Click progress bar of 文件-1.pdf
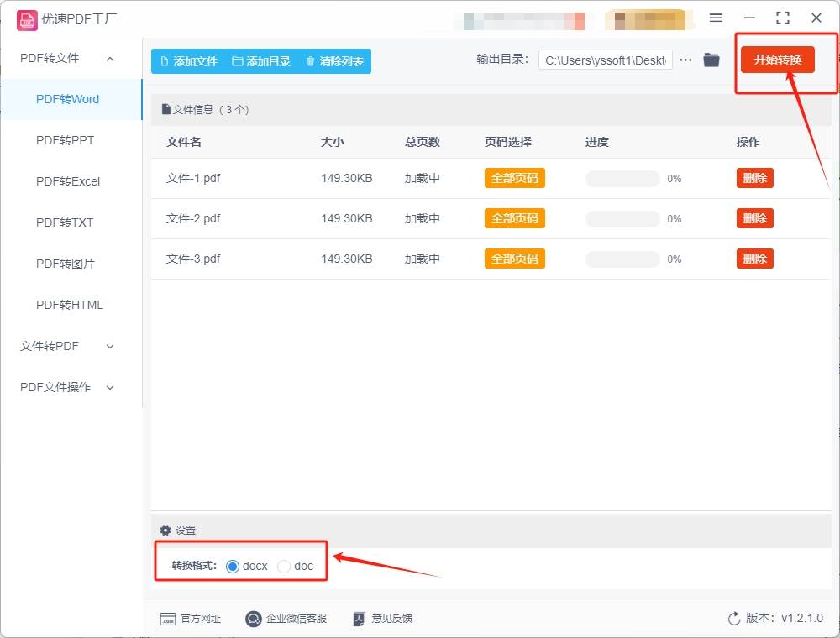This screenshot has width=840, height=638. (x=622, y=179)
